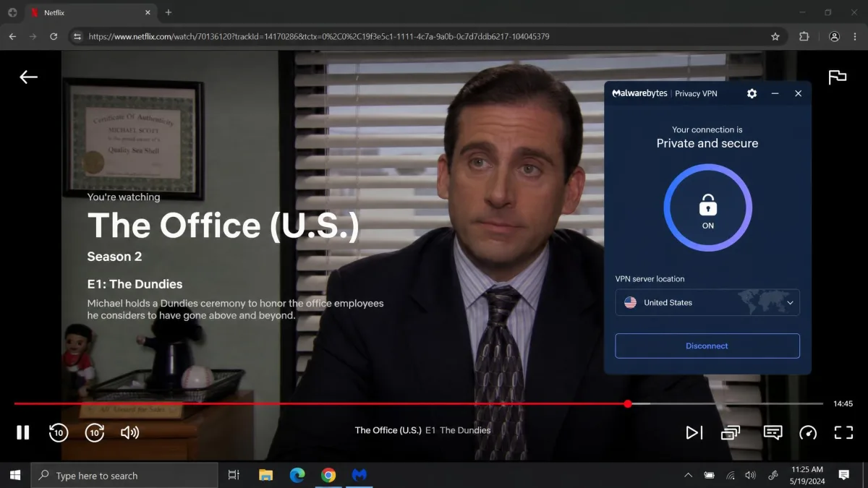Image resolution: width=868 pixels, height=488 pixels.
Task: Expand the VPN server location dropdown
Action: click(x=707, y=302)
